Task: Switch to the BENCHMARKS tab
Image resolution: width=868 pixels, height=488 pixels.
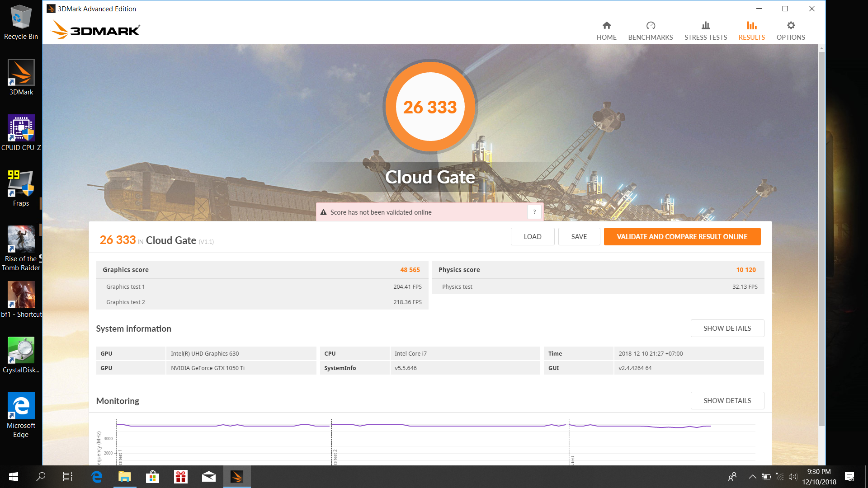Action: [650, 31]
